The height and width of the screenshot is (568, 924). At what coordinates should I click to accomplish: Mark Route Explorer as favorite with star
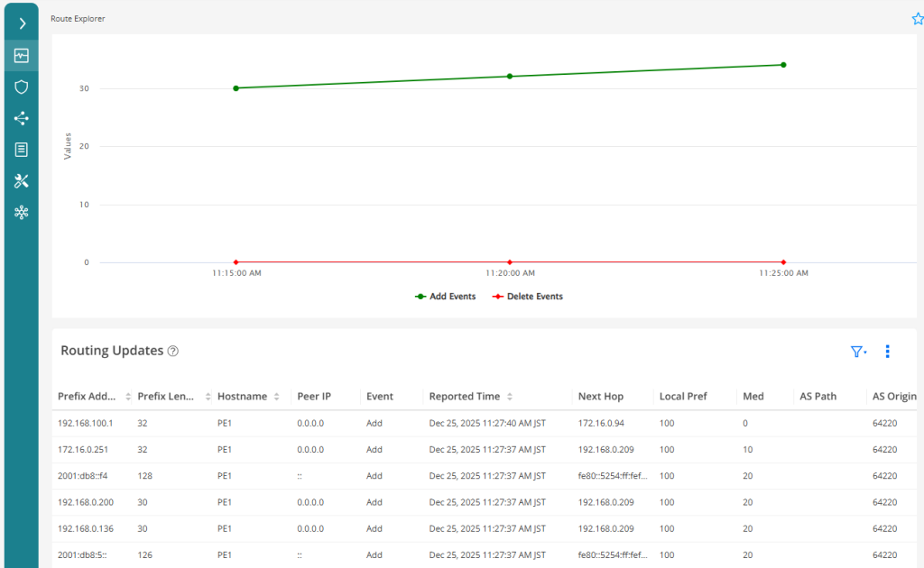point(917,19)
